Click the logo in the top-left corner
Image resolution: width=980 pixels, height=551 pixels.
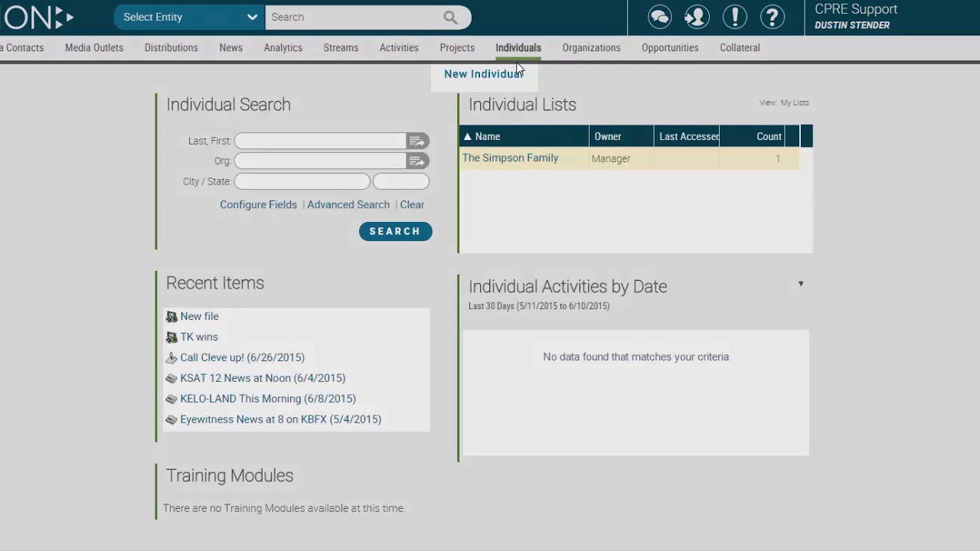click(x=37, y=17)
